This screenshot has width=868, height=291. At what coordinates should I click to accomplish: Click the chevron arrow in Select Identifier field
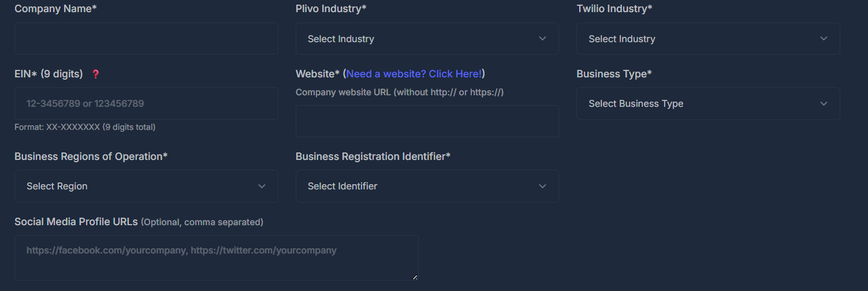(x=542, y=186)
